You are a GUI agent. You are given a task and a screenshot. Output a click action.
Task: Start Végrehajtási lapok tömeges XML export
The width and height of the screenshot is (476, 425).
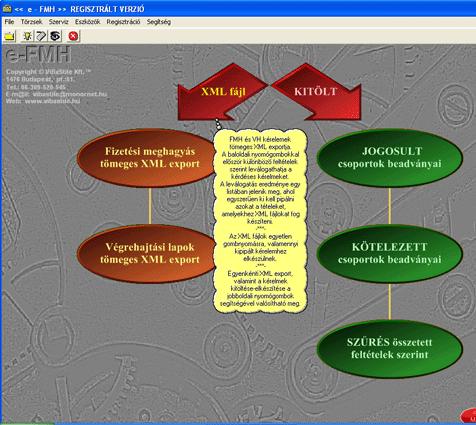tap(147, 253)
